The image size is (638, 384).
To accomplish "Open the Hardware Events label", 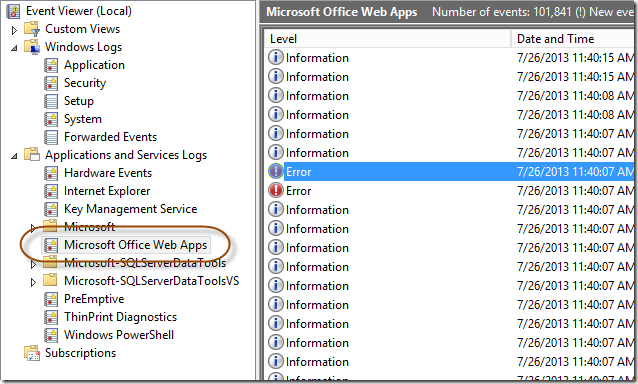I will coord(108,173).
